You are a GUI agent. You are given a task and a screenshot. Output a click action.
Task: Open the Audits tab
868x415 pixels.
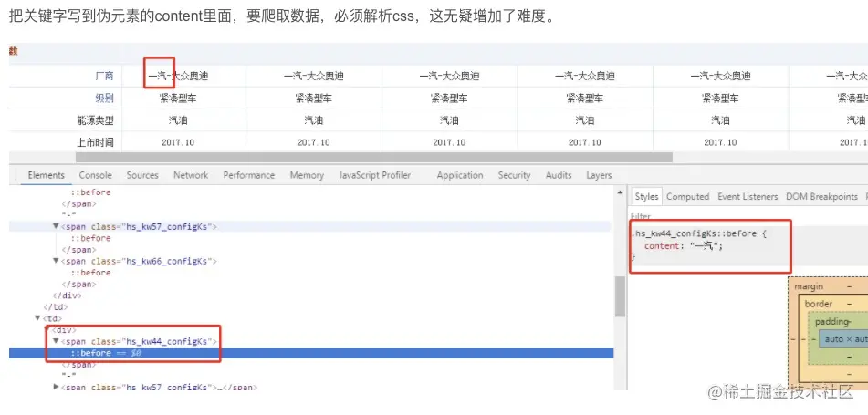point(558,175)
